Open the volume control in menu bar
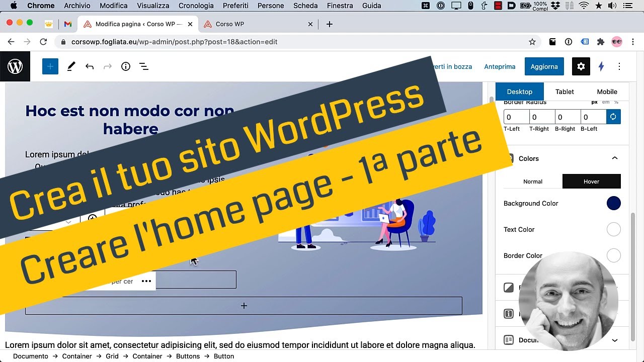Screen dimensions: 644x362 612,6
